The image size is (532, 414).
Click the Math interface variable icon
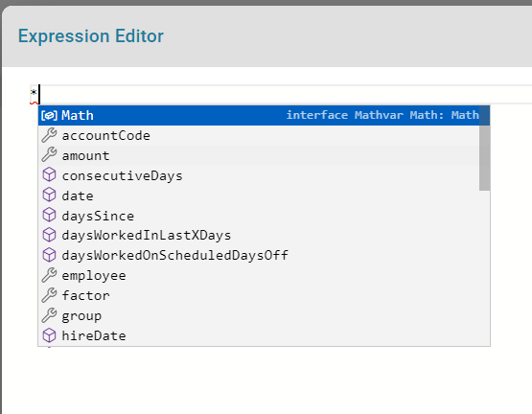coord(49,115)
